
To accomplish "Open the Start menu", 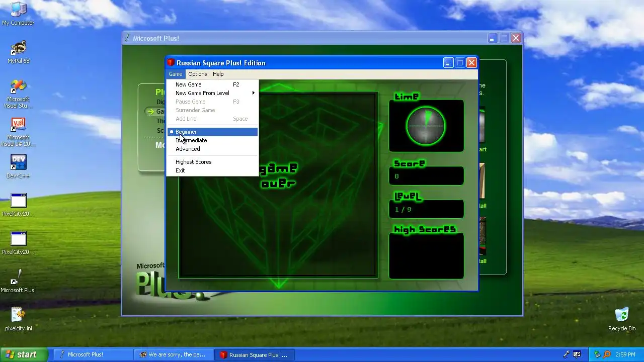I will coord(24,354).
